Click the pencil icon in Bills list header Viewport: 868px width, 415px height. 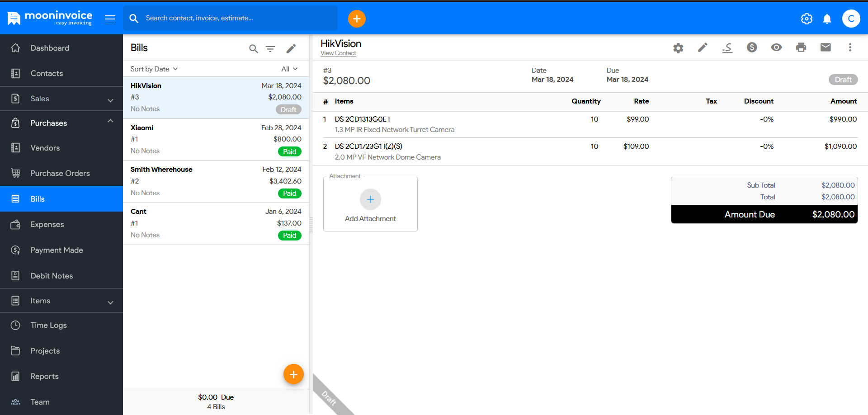tap(291, 48)
